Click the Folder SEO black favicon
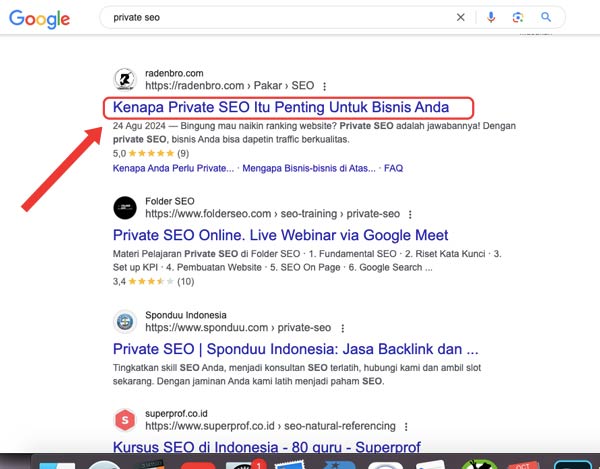This screenshot has height=469, width=600. [125, 208]
